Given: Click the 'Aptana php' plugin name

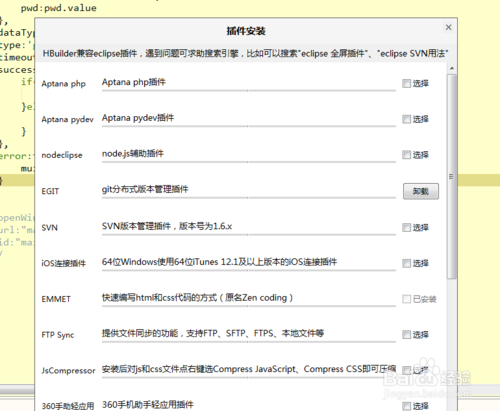Looking at the screenshot, I should 63,84.
